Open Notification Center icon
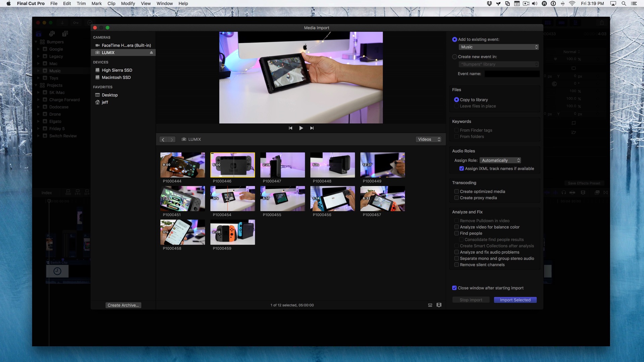Image resolution: width=644 pixels, height=362 pixels. 634,3
